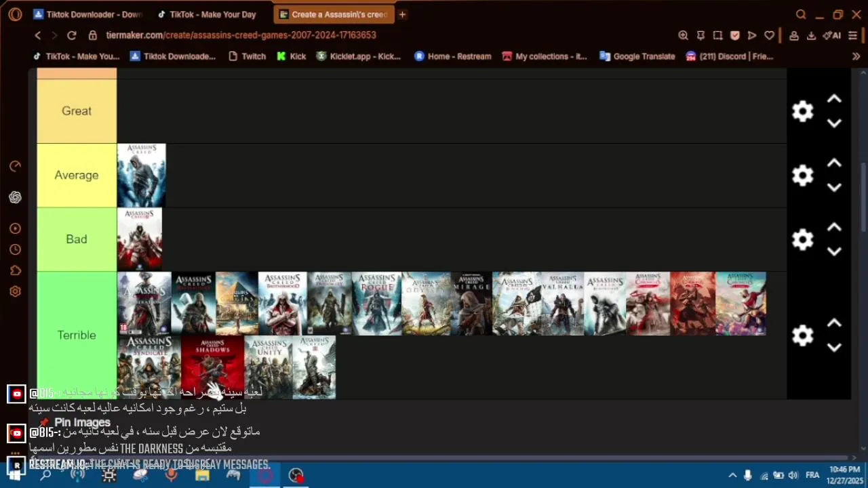Show hidden bookmarks overflow chevron

[856, 56]
